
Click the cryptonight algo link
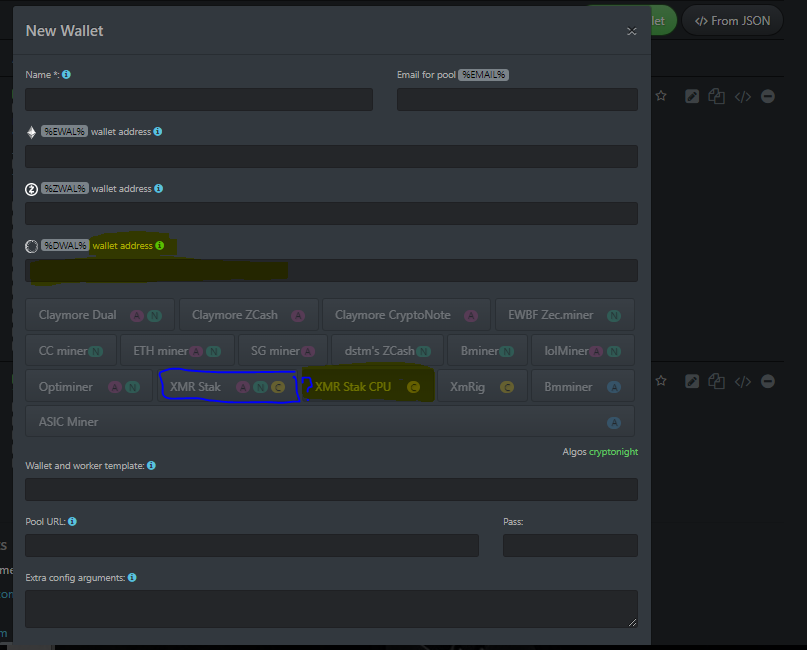(x=613, y=452)
